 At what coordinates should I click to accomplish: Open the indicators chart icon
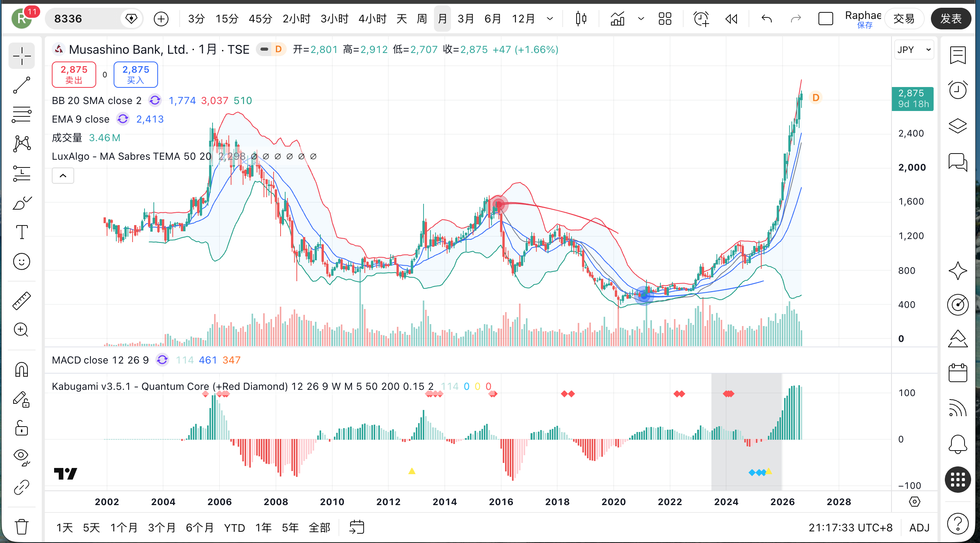pyautogui.click(x=618, y=19)
